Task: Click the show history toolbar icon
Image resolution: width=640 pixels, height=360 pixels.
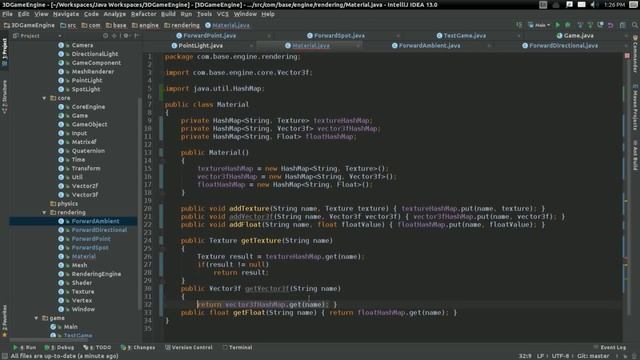Action: point(600,25)
